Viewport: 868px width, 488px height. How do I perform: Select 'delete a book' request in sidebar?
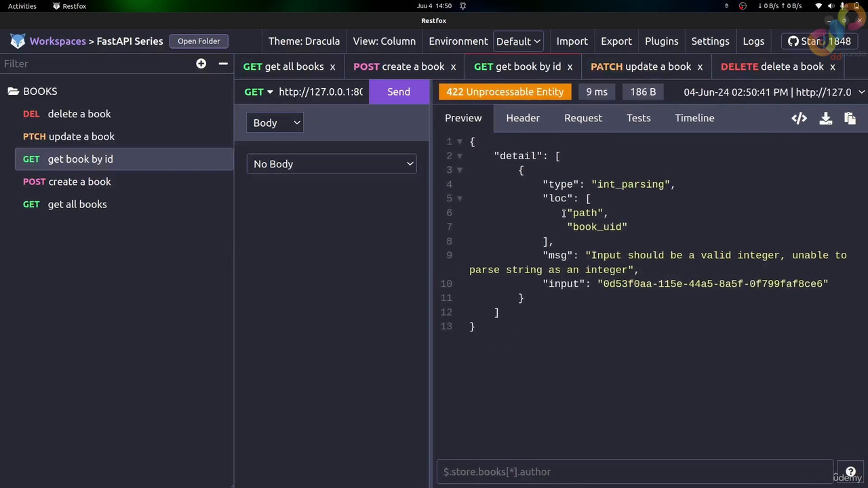click(124, 114)
